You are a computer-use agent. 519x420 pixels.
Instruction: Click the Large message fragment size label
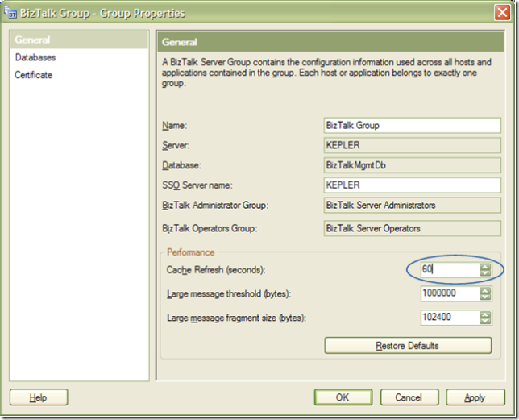[236, 318]
